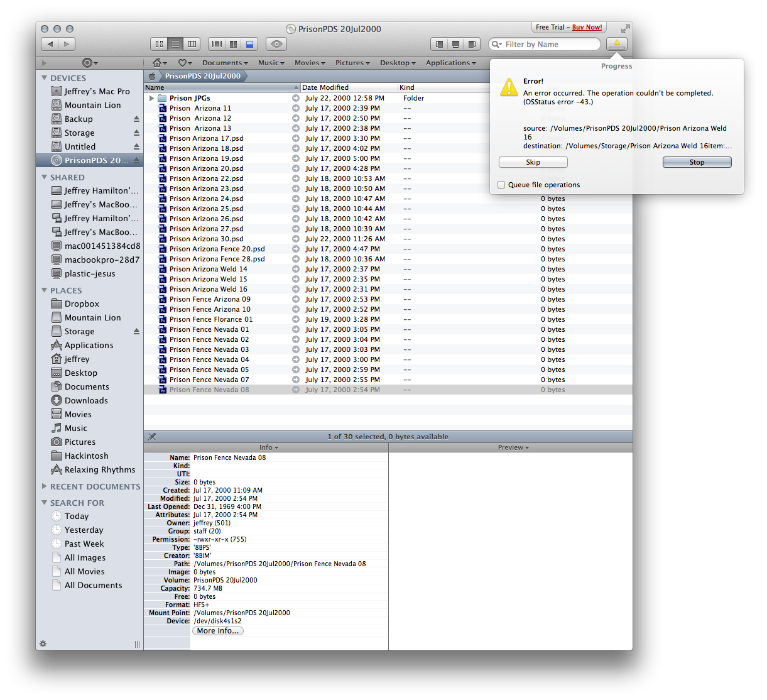The height and width of the screenshot is (700, 767).
Task: Collapse the SHARED sidebar section
Action: [44, 177]
